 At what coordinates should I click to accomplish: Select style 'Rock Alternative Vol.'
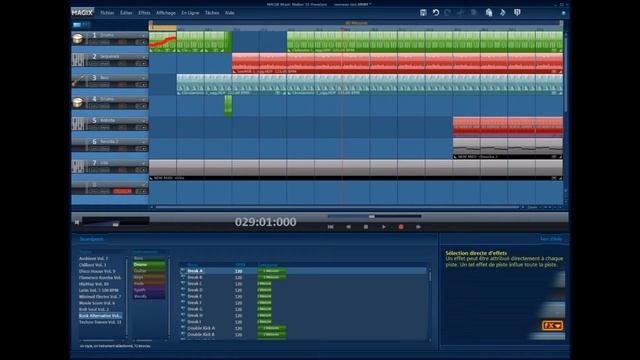coord(100,316)
